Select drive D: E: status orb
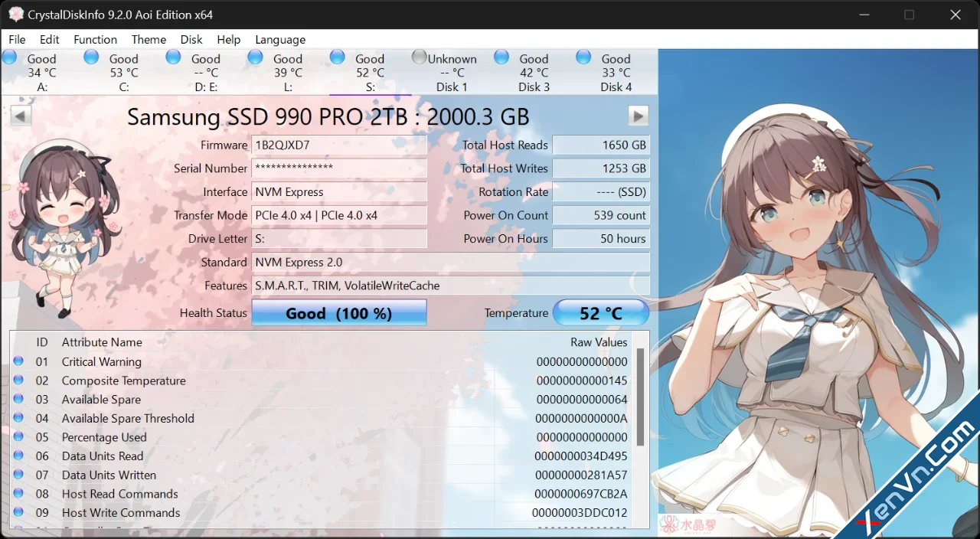 pyautogui.click(x=173, y=57)
